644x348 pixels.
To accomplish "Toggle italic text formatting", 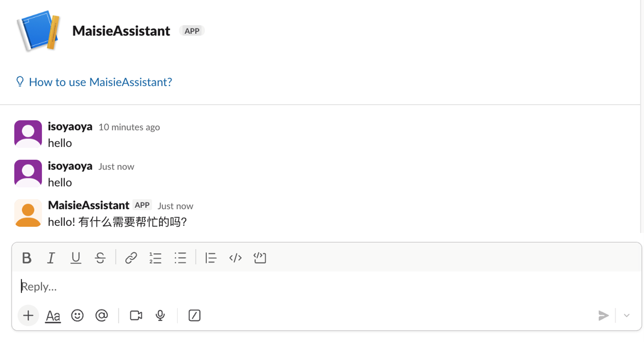I will pyautogui.click(x=51, y=258).
